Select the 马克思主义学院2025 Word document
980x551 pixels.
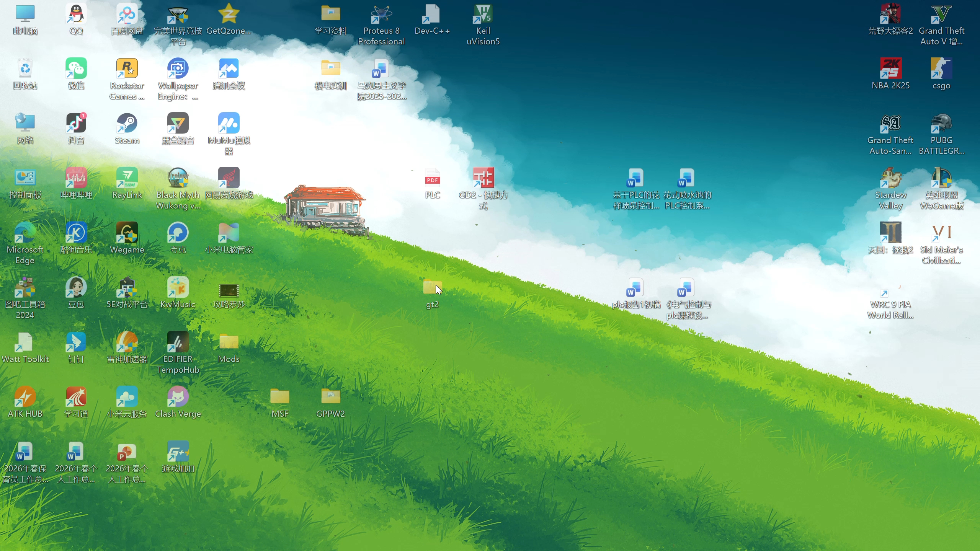[x=381, y=69]
